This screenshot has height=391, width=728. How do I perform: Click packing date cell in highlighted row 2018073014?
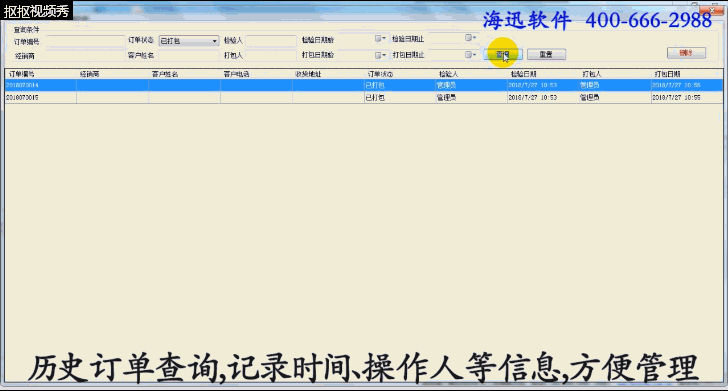(687, 85)
